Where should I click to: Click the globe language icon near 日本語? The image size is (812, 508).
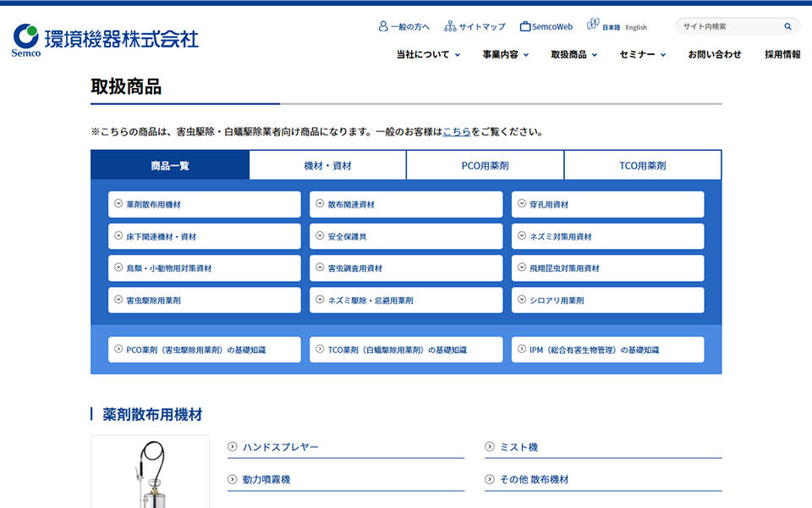[x=592, y=25]
